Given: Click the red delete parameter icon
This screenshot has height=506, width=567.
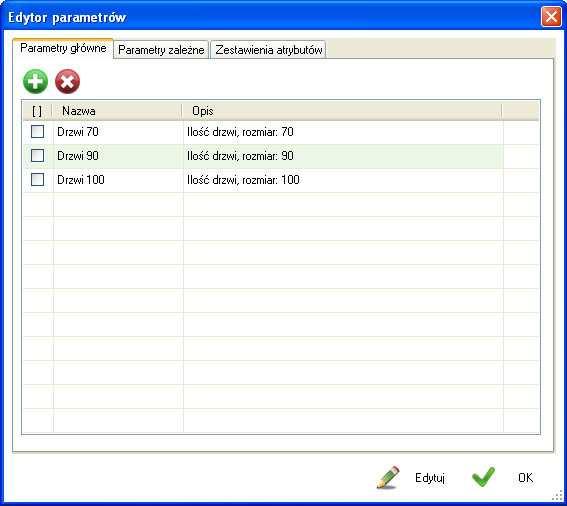Looking at the screenshot, I should [67, 81].
